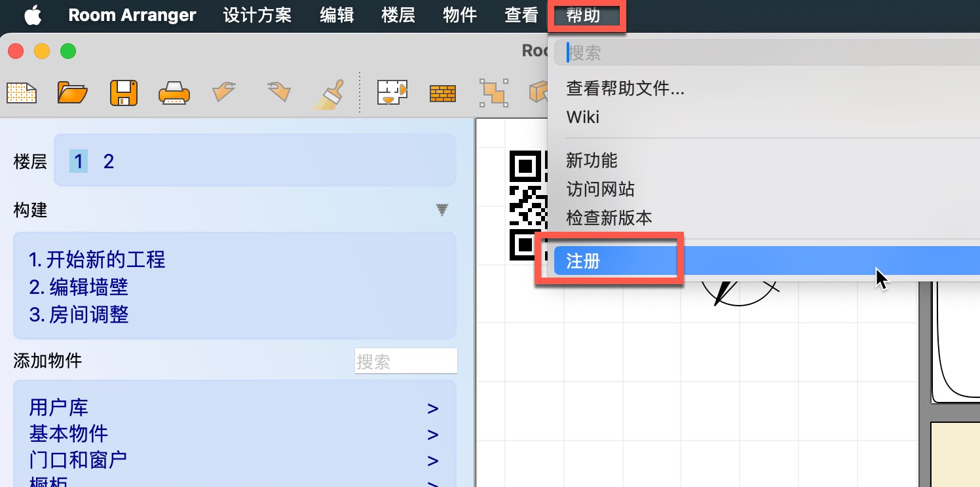This screenshot has height=487, width=980.
Task: Click the floor plan room icon
Action: pos(392,93)
